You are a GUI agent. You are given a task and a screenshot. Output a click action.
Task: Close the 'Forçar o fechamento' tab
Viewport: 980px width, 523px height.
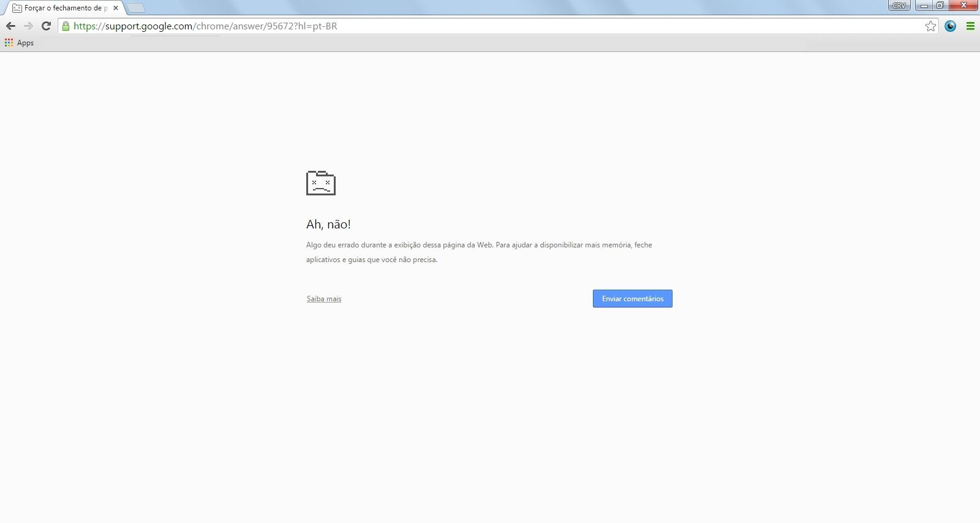point(116,8)
